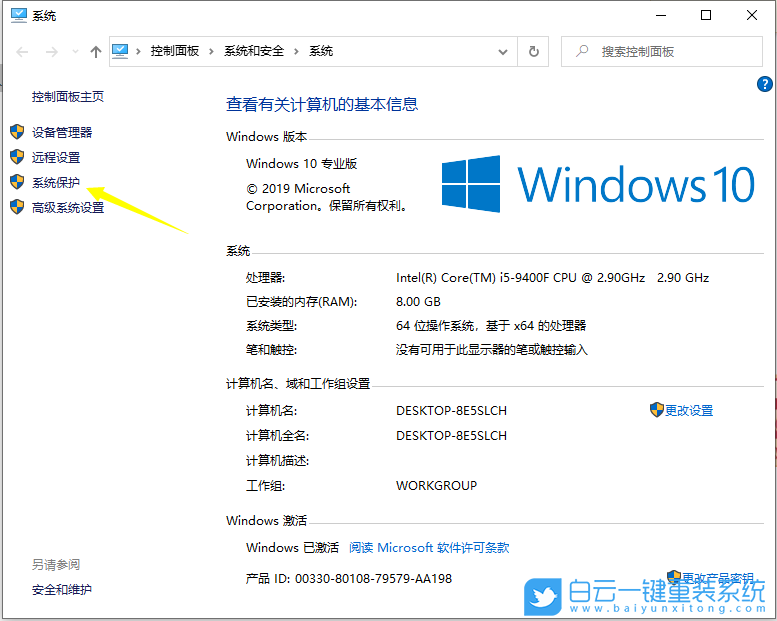Go up one level with the Up arrow
777x621 pixels.
pos(96,52)
